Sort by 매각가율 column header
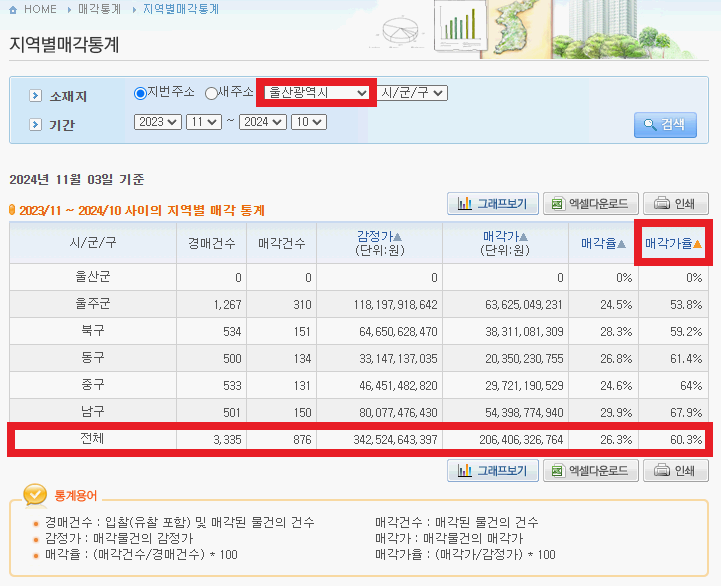This screenshot has width=721, height=586. click(673, 243)
